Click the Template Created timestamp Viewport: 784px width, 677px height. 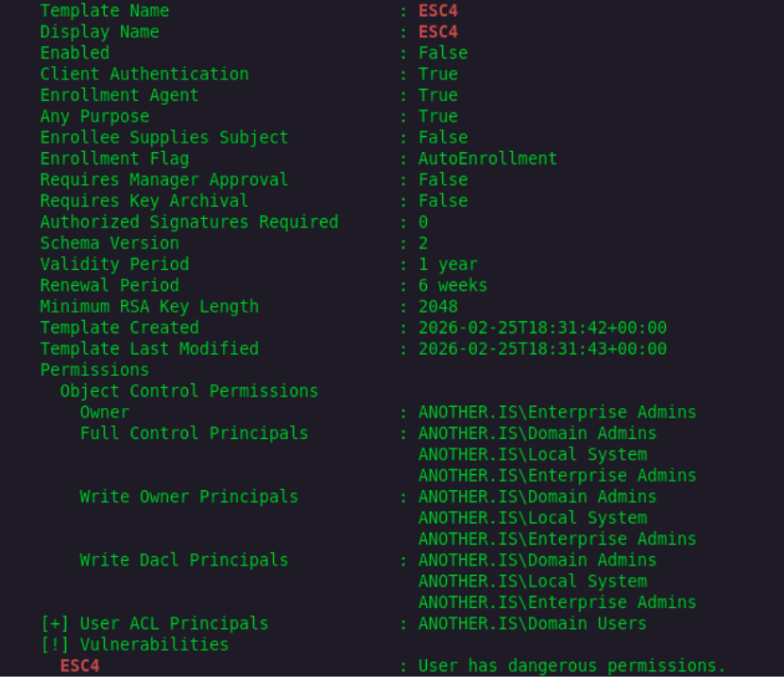[542, 328]
